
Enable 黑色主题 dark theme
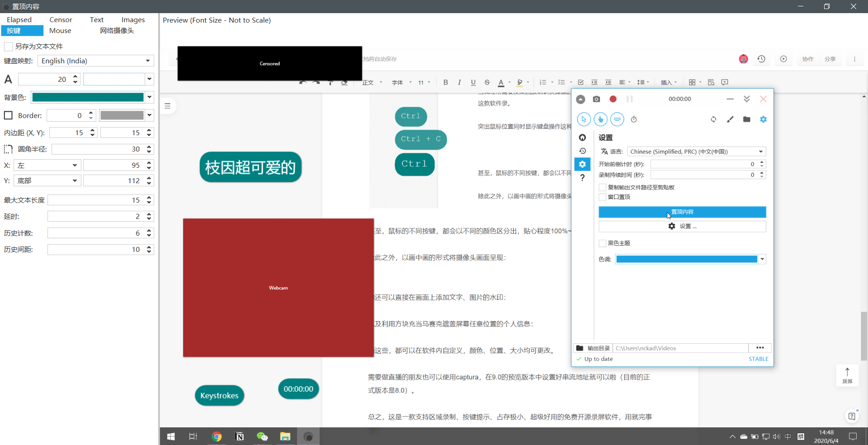point(602,243)
